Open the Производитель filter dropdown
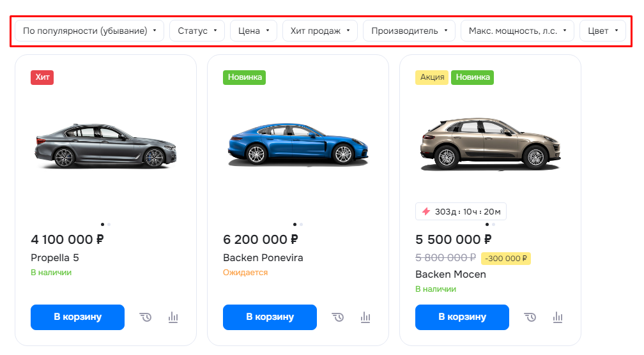Screen dimensions: 644x355 409,31
